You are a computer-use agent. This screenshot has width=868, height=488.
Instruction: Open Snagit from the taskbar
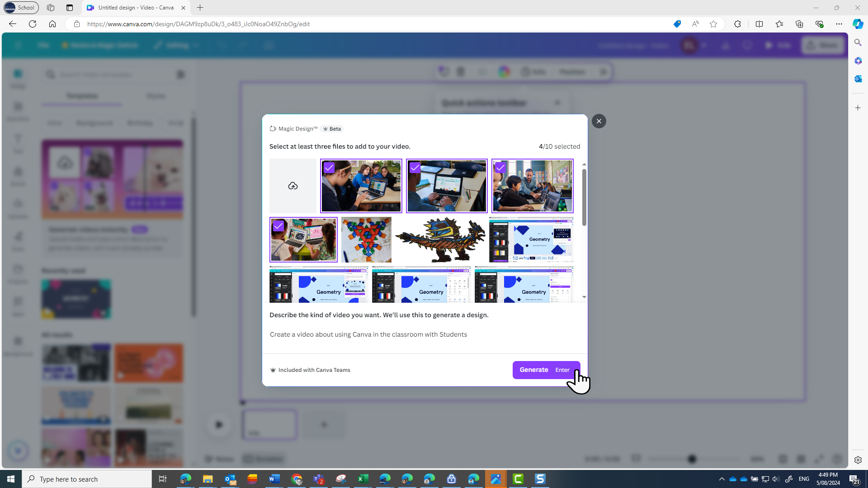click(540, 479)
